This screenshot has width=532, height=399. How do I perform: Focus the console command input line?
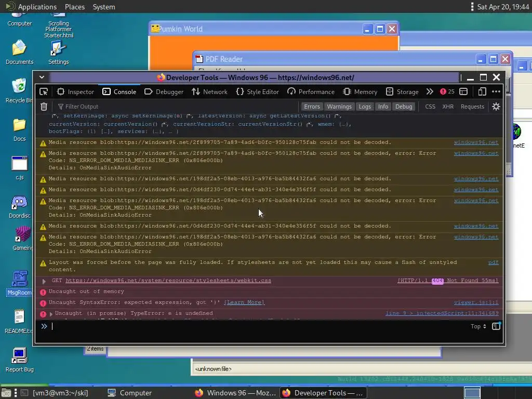click(x=258, y=326)
